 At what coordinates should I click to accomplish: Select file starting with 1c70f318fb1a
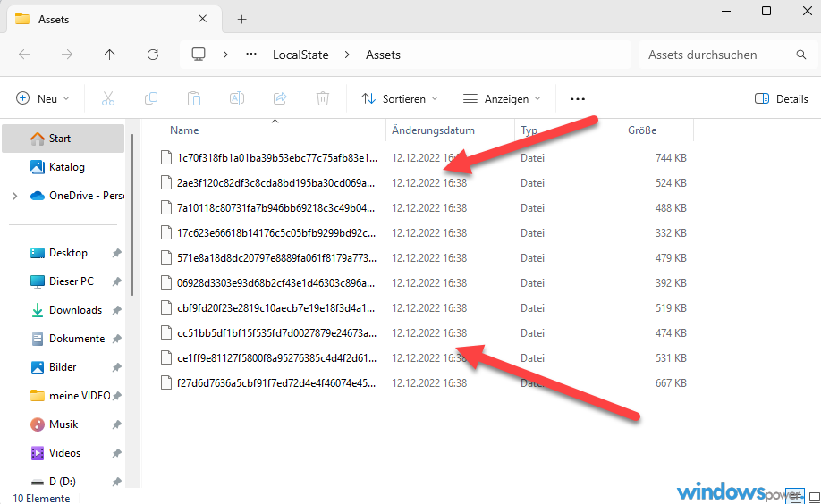click(277, 158)
